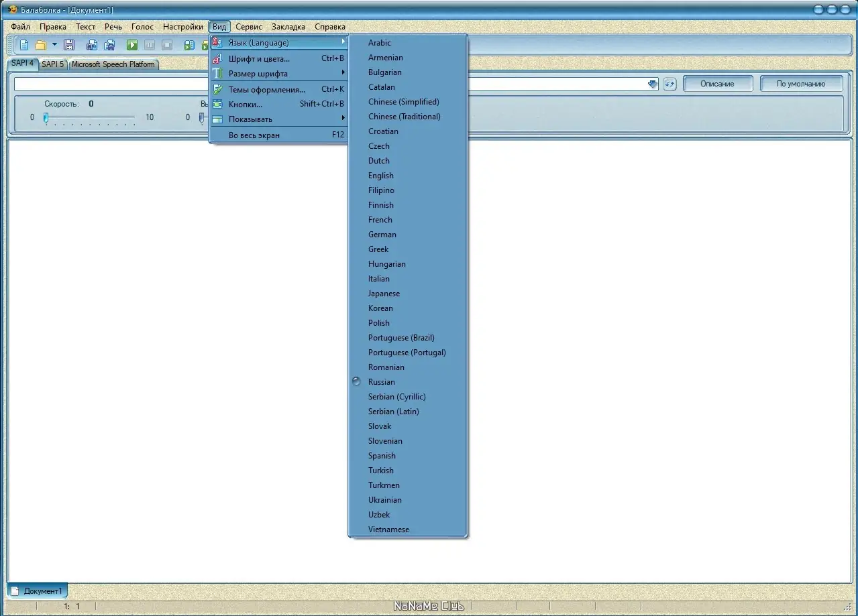Open the Закладка menu
Image resolution: width=858 pixels, height=616 pixels.
pyautogui.click(x=288, y=27)
